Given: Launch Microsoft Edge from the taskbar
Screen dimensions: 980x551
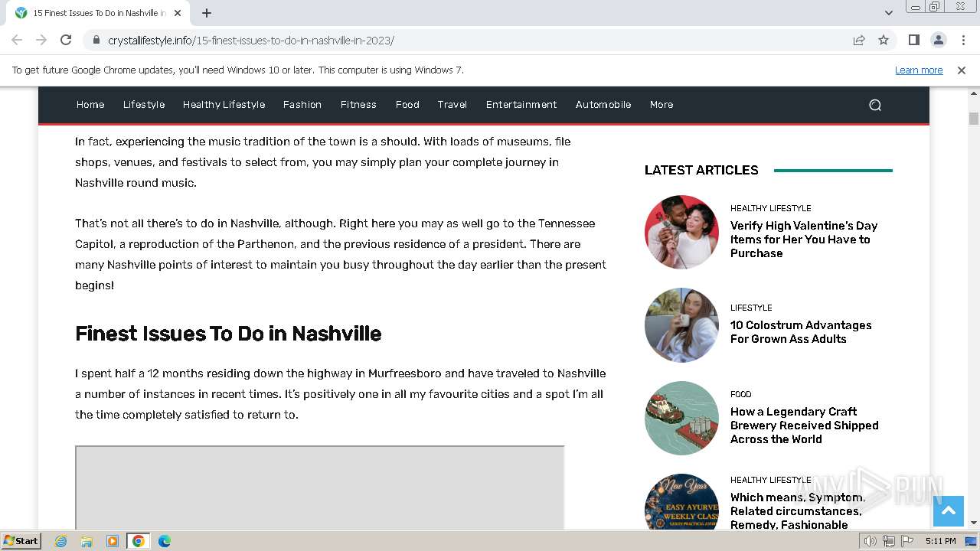Looking at the screenshot, I should (x=165, y=541).
